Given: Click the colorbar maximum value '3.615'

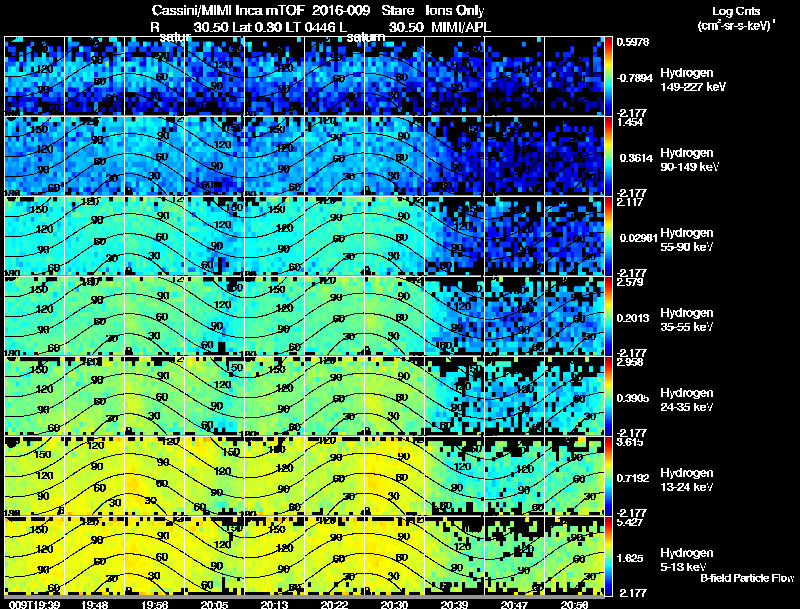Looking at the screenshot, I should [630, 442].
